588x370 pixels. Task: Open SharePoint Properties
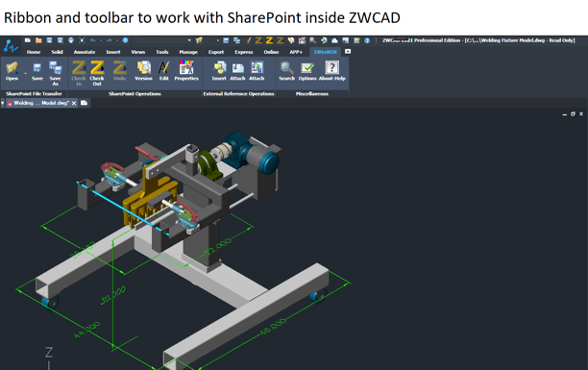click(x=186, y=71)
